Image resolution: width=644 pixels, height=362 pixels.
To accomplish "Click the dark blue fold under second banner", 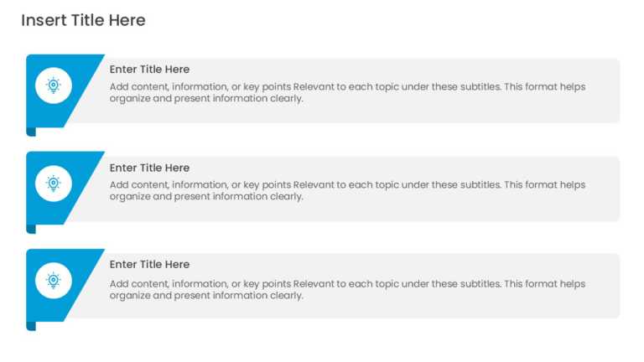I will pos(31,229).
